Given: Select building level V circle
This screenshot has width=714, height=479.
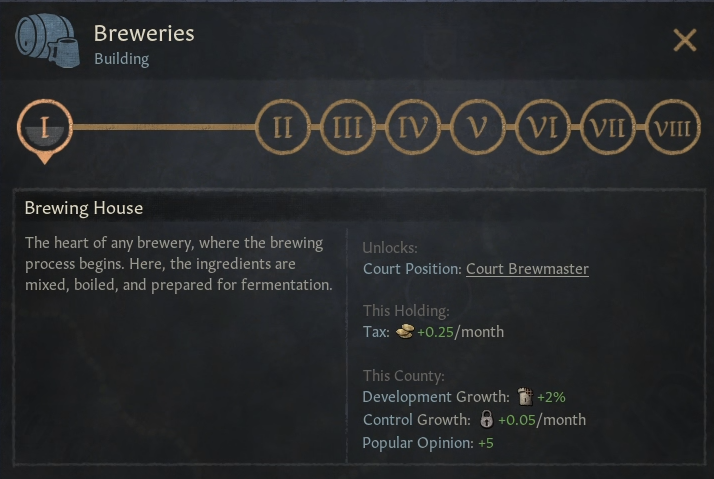Looking at the screenshot, I should click(477, 128).
